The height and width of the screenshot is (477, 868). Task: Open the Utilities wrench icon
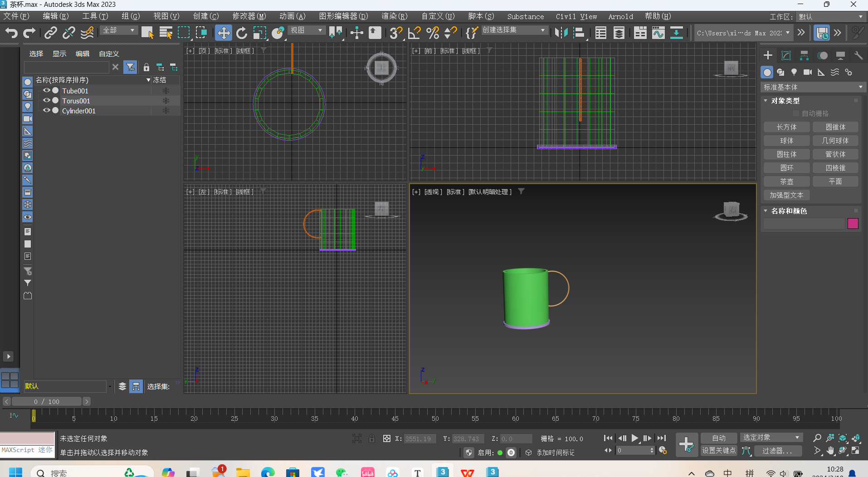[x=858, y=55]
